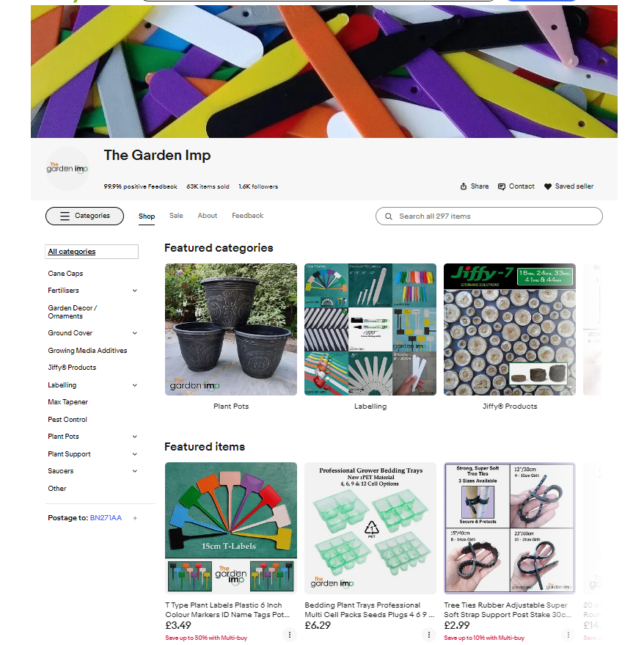Click The Garden Imp shop logo
This screenshot has width=644, height=645.
[x=67, y=168]
